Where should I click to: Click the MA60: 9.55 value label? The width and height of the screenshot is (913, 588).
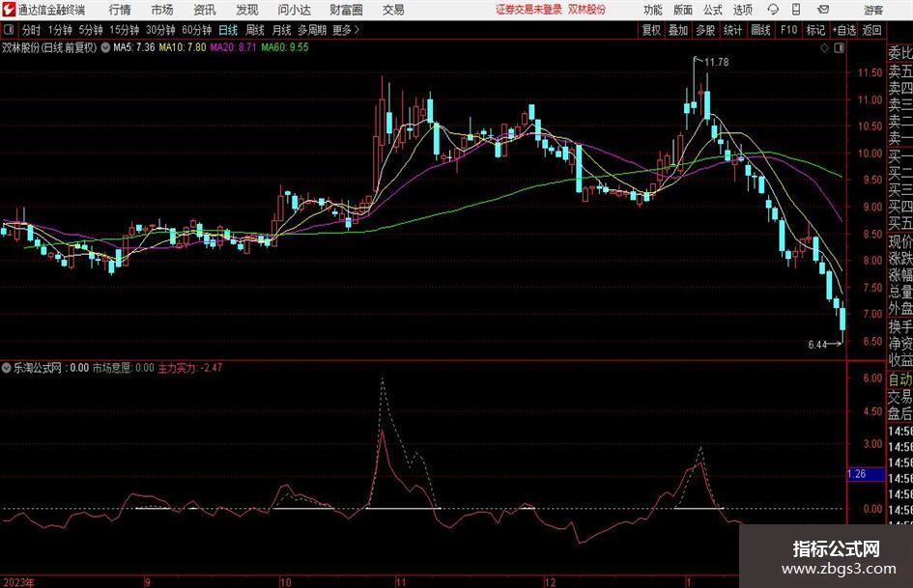tap(285, 47)
